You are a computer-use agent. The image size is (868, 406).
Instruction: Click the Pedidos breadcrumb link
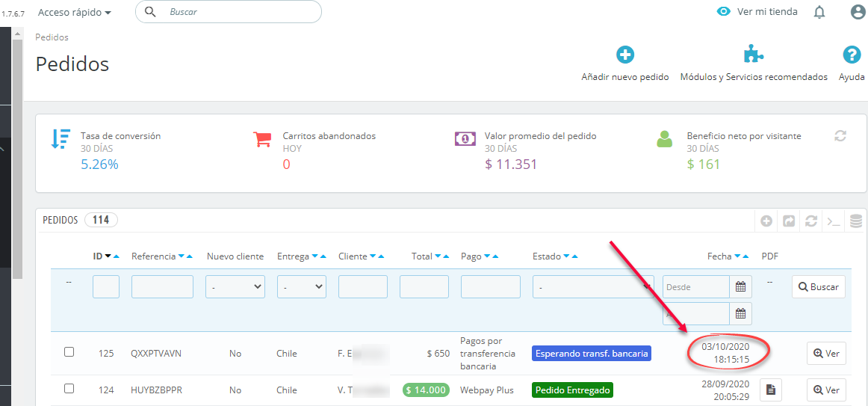(x=52, y=37)
